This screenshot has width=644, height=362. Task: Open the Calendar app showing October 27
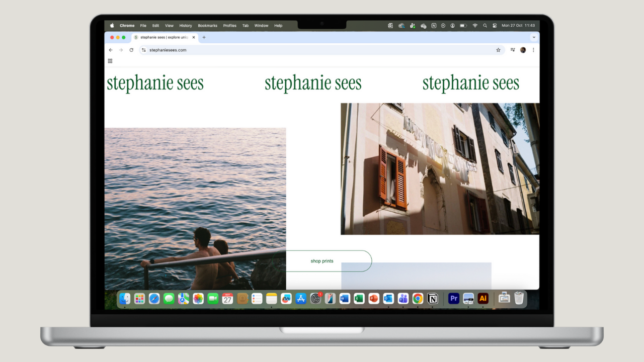227,298
